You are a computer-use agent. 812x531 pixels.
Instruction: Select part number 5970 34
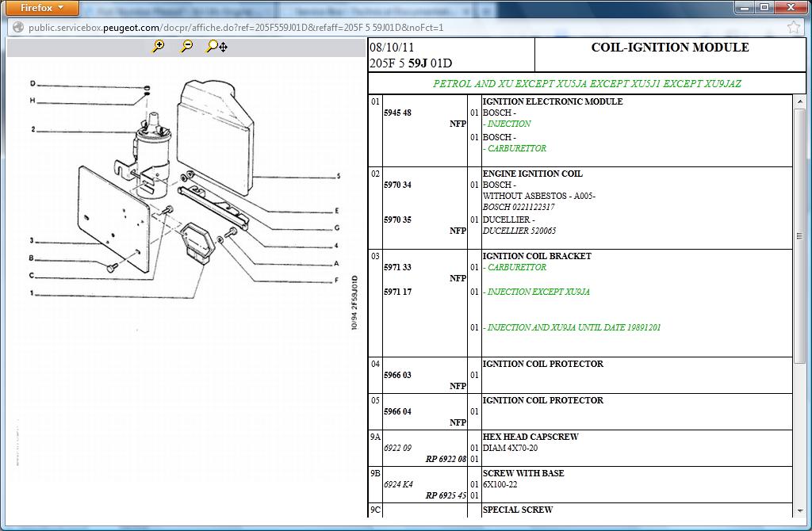pos(397,185)
